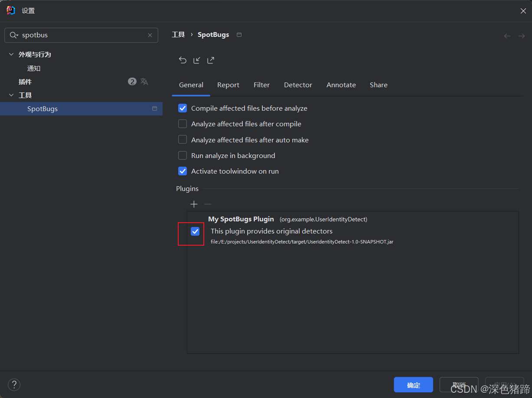Switch to the Detector tab
Screen dimensions: 532x398
[298, 85]
